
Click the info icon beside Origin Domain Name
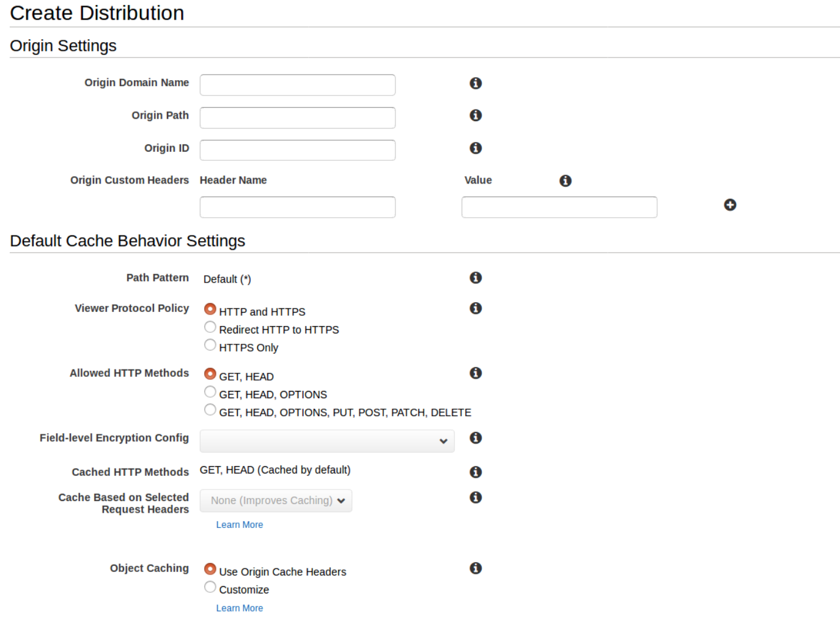click(476, 83)
